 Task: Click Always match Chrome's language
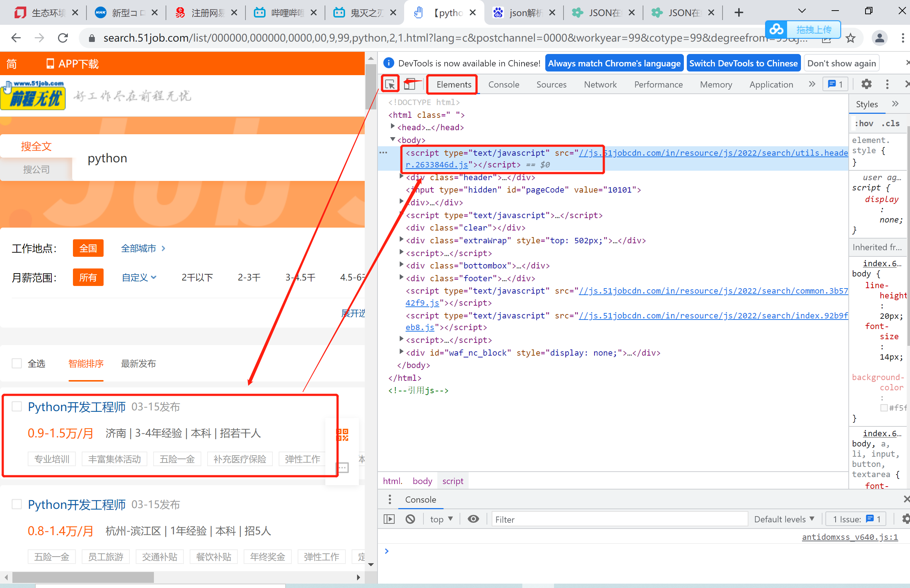tap(614, 63)
